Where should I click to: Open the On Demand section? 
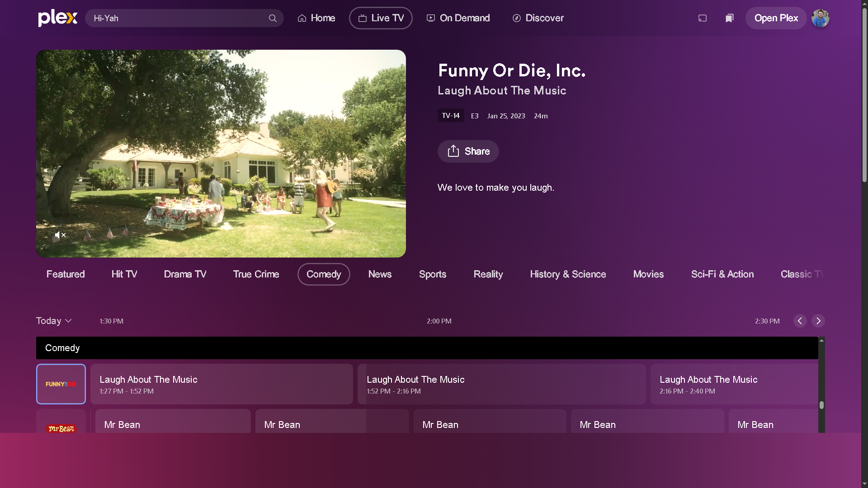tap(458, 18)
